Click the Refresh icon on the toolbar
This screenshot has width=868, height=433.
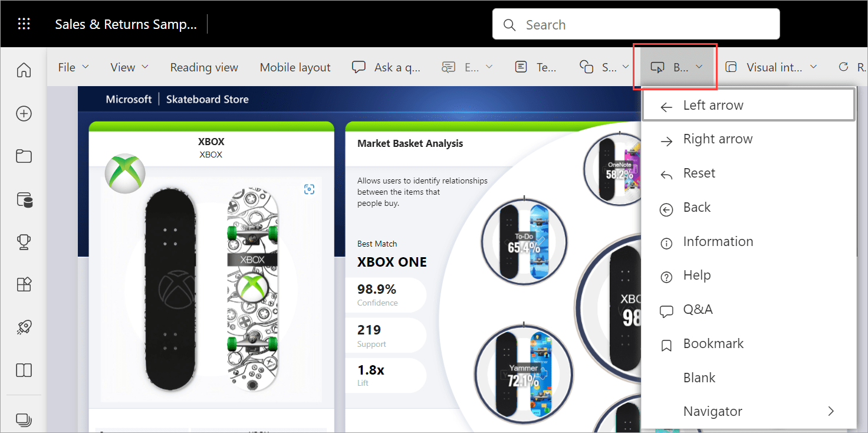pyautogui.click(x=844, y=67)
